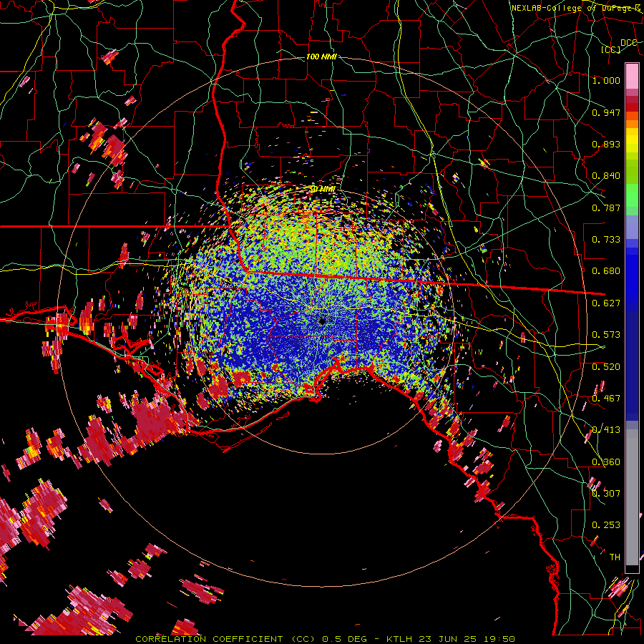Pick the bright green segment of the color bar
644x644 pixels.
632,195
